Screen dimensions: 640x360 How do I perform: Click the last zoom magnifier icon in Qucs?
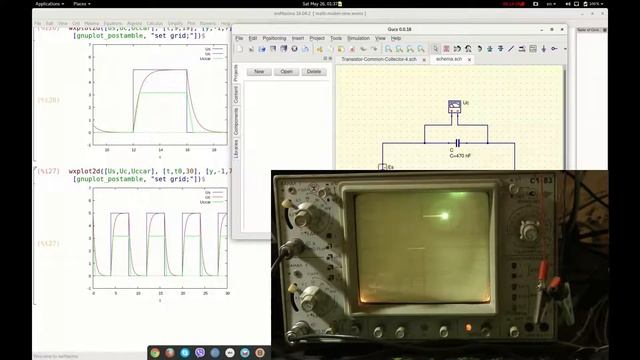pos(421,49)
